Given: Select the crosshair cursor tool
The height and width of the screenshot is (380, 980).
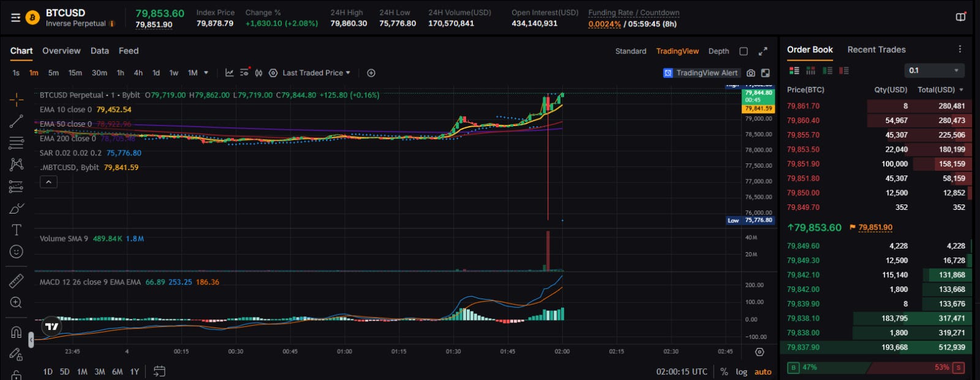Looking at the screenshot, I should [17, 99].
